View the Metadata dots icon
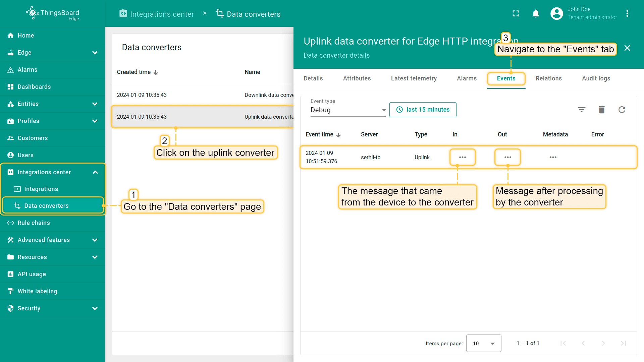The height and width of the screenshot is (362, 644). [x=553, y=157]
